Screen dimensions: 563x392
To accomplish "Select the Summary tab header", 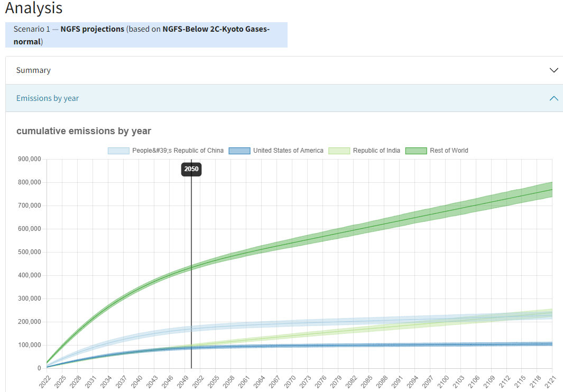I will (33, 70).
